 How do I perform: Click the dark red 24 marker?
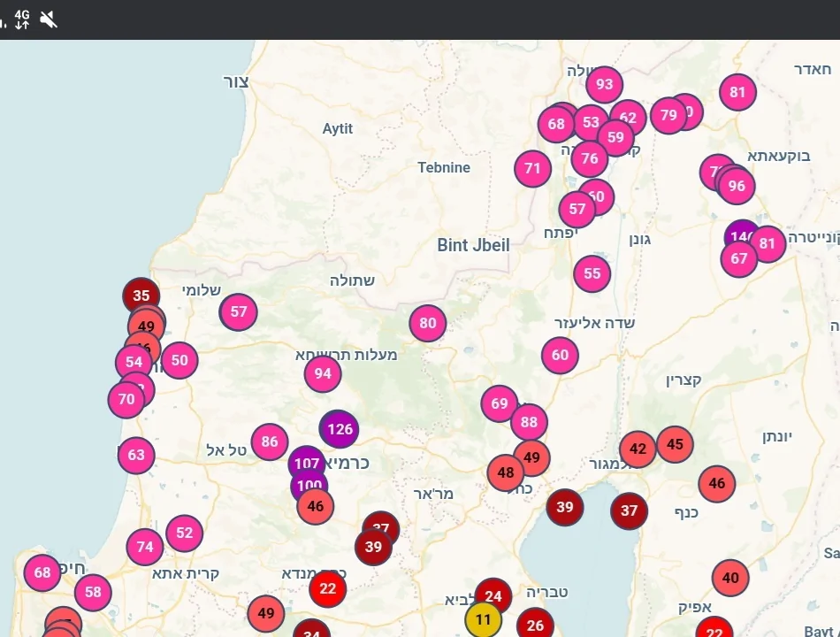click(x=493, y=597)
